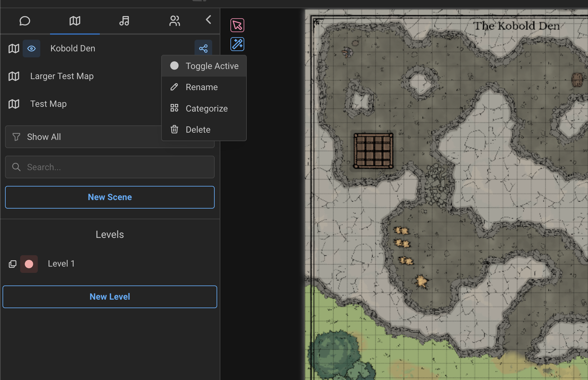Click the map icon next to Test Map
This screenshot has height=380, width=588.
14,104
